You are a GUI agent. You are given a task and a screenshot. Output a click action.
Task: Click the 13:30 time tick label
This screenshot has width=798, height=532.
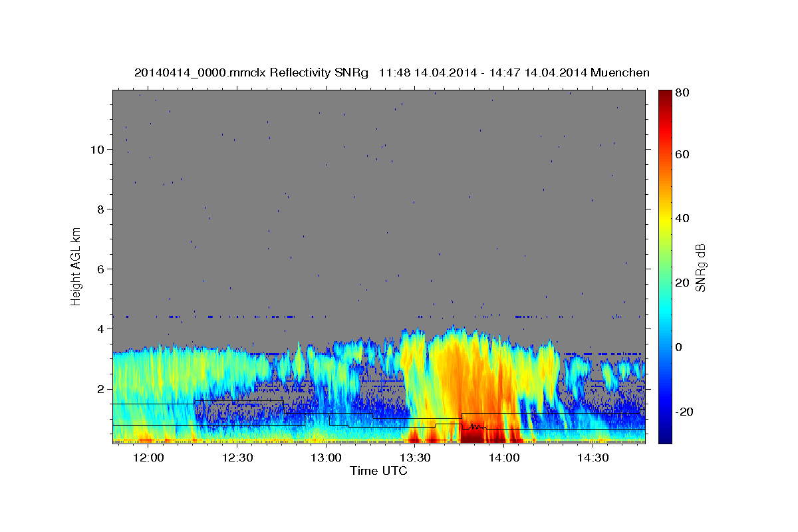coord(414,458)
